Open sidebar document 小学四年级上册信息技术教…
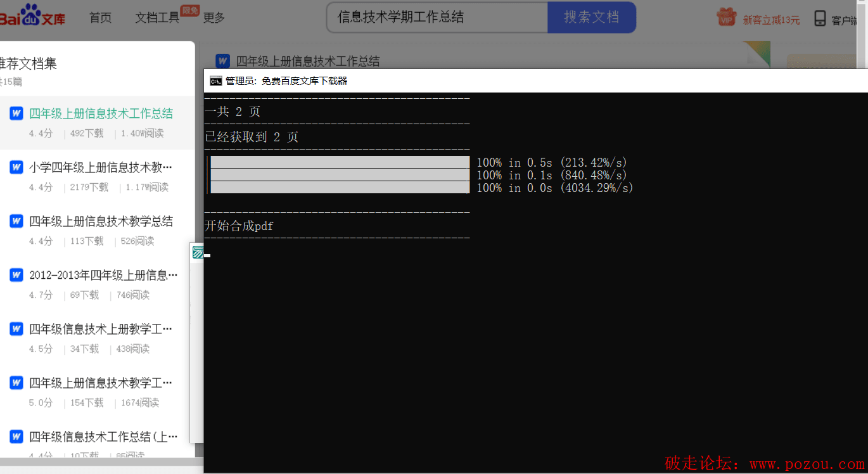This screenshot has height=474, width=868. coord(101,167)
